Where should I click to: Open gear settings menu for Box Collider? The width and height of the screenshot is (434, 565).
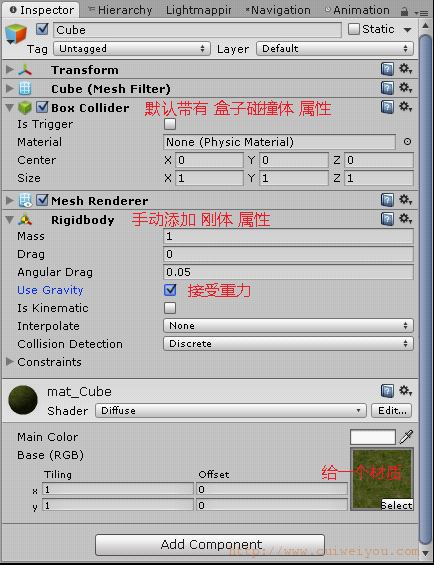click(x=405, y=106)
